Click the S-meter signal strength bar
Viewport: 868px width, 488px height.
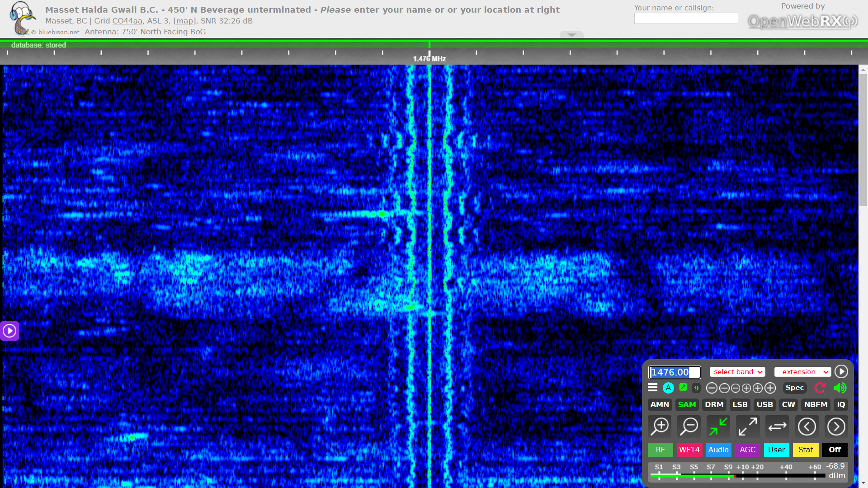click(x=737, y=475)
